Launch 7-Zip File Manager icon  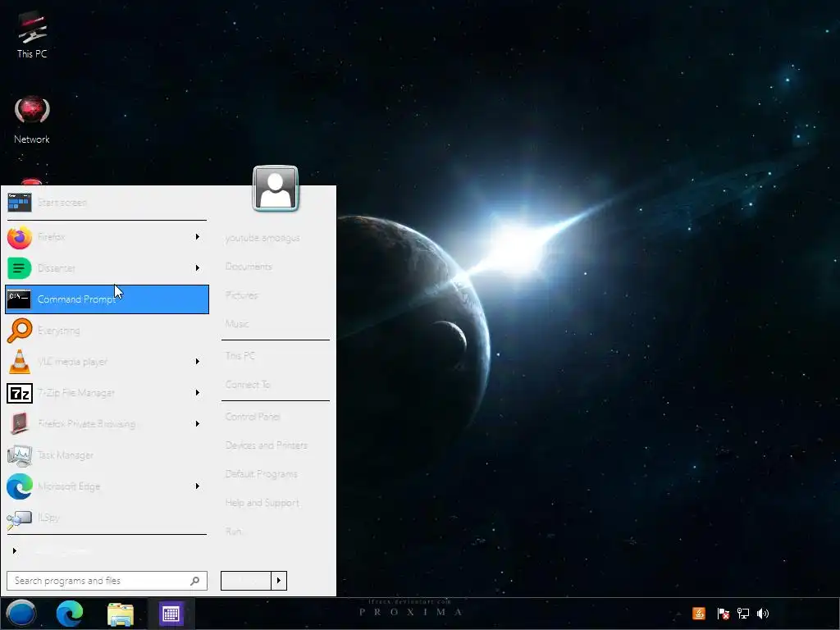click(x=20, y=393)
